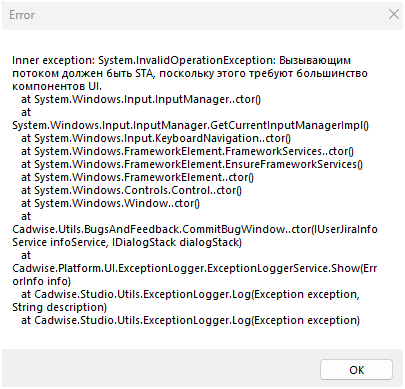Click the ExceptionLoggerService.Show stack line

pos(195,268)
